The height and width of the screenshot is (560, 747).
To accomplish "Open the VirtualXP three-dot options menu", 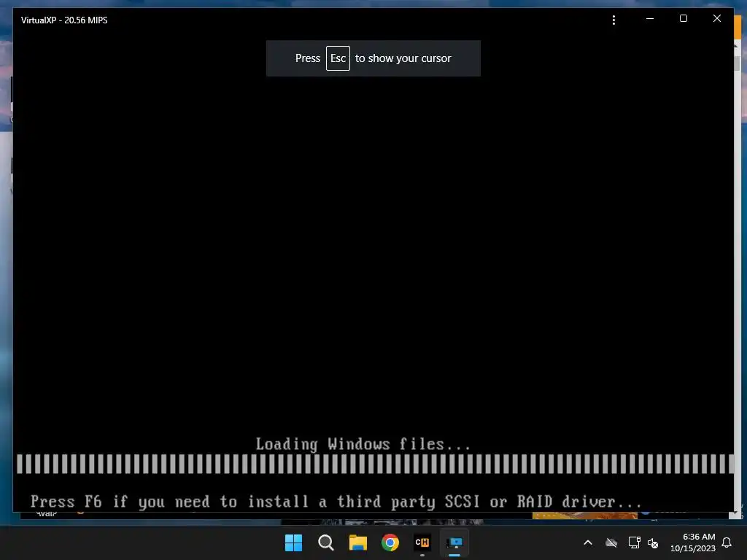I will click(614, 20).
